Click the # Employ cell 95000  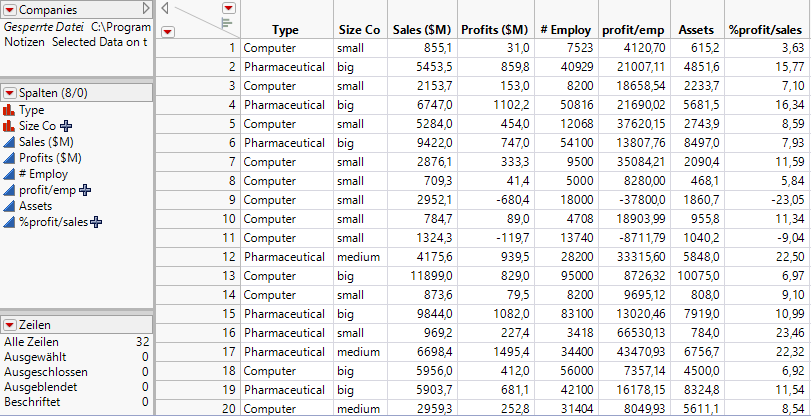566,276
